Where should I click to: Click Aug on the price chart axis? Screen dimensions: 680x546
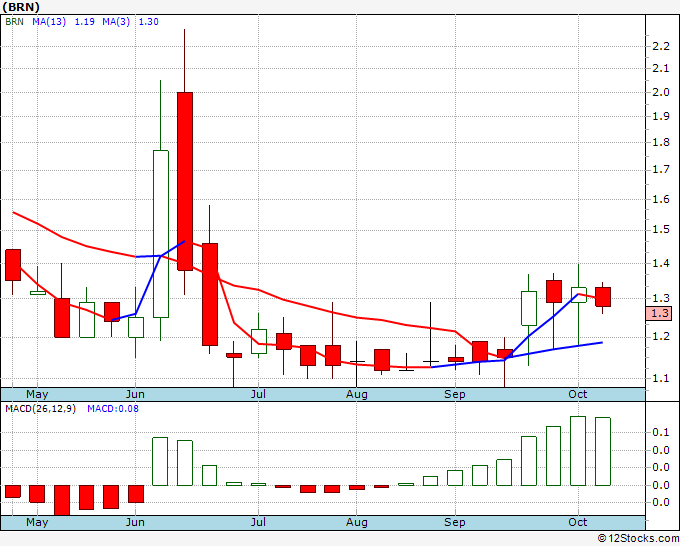357,394
